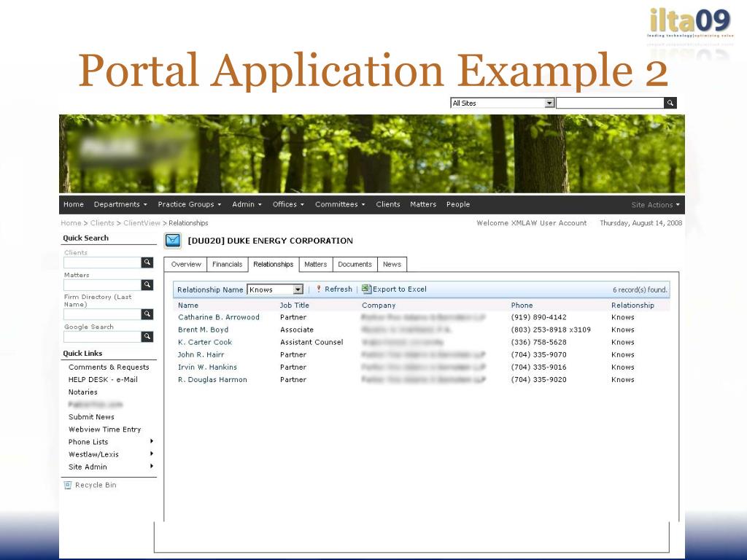Click phone number (803) 253-8918 x3109
The image size is (747, 560).
click(x=551, y=330)
